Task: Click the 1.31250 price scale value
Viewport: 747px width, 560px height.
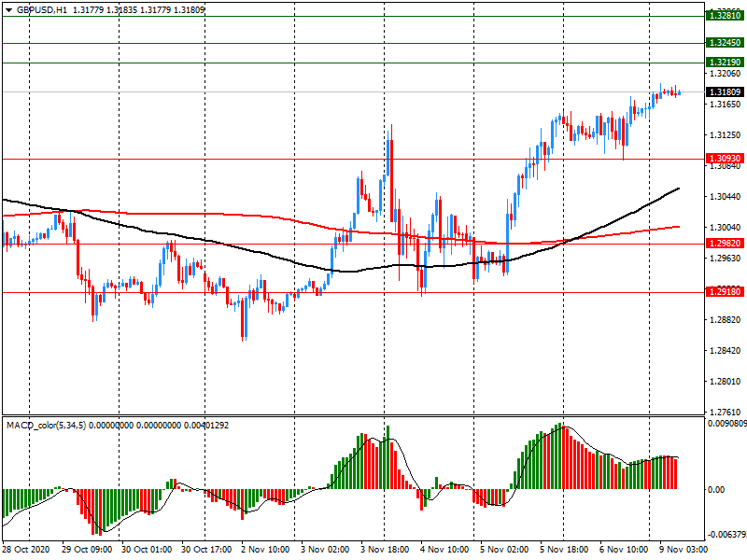Action: coord(726,135)
